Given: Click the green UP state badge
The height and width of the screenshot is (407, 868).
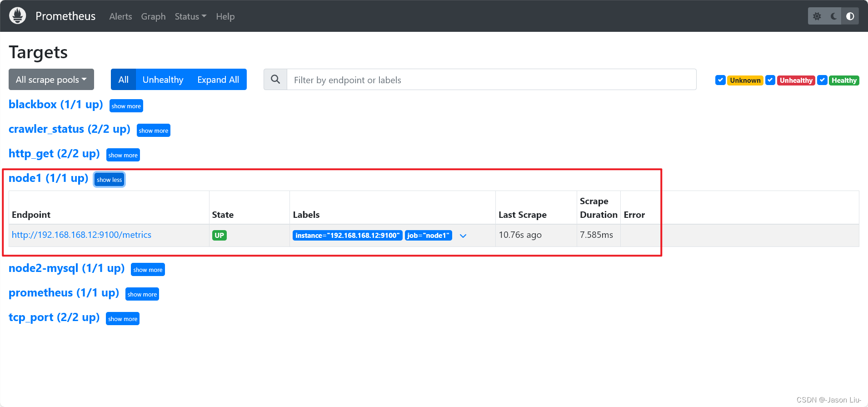Looking at the screenshot, I should coord(219,236).
